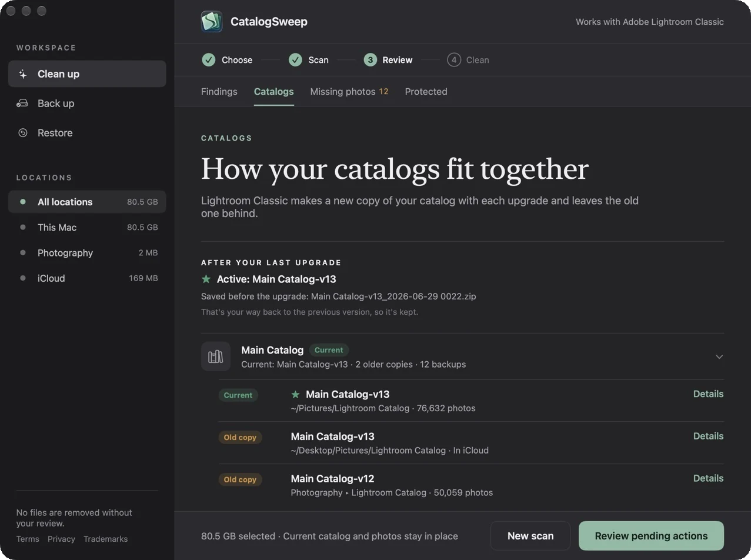Click the CatalogSweep app logo icon

coord(212,22)
